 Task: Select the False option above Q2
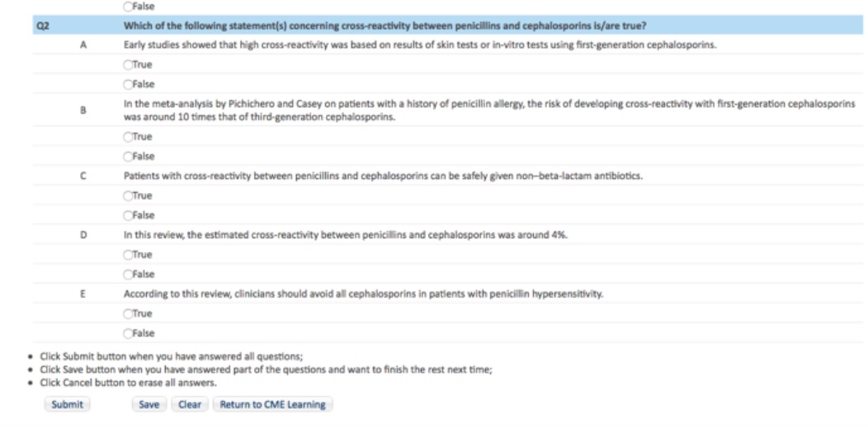(129, 7)
